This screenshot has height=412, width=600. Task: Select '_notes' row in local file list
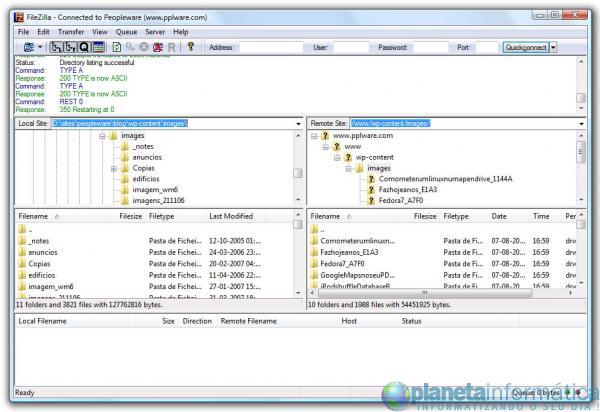[155, 241]
